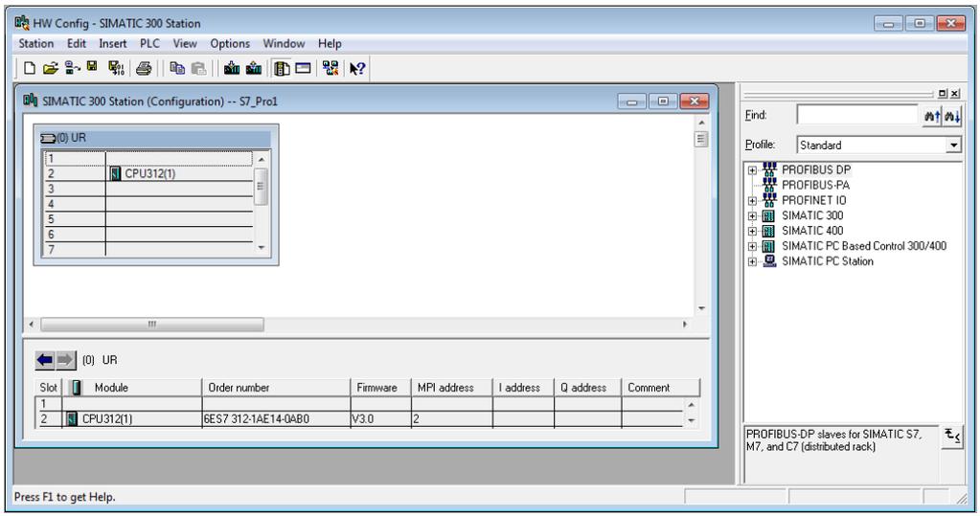Print the configuration using the printer icon
This screenshot has width=980, height=516.
point(145,68)
